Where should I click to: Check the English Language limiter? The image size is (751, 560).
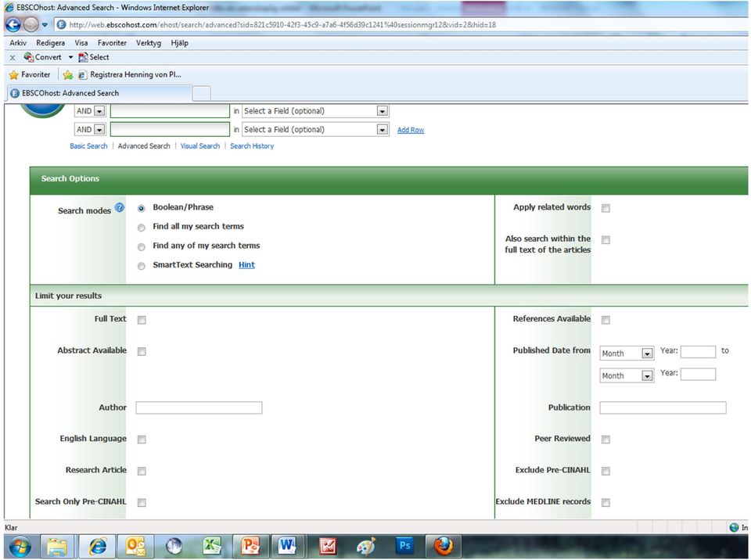(x=142, y=440)
